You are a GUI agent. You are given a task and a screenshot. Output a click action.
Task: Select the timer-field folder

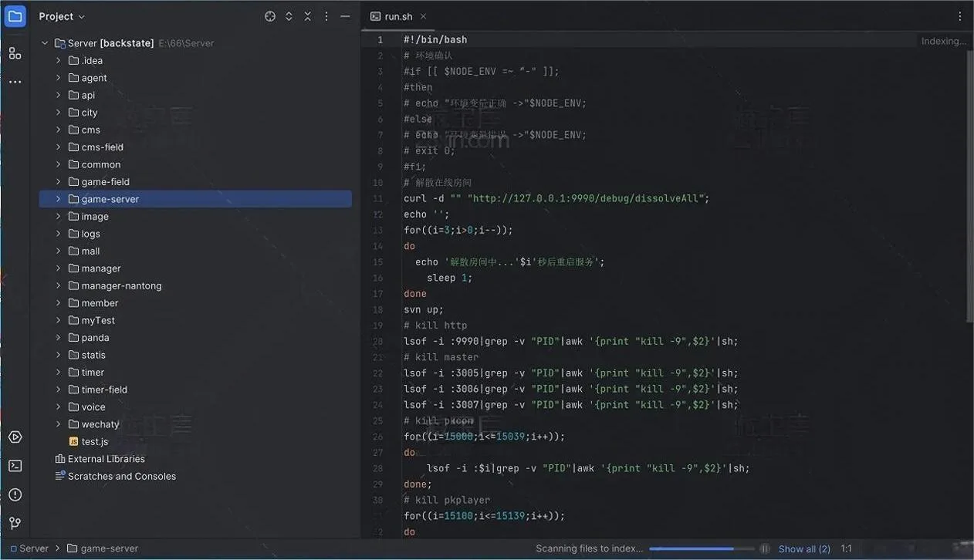tap(104, 390)
